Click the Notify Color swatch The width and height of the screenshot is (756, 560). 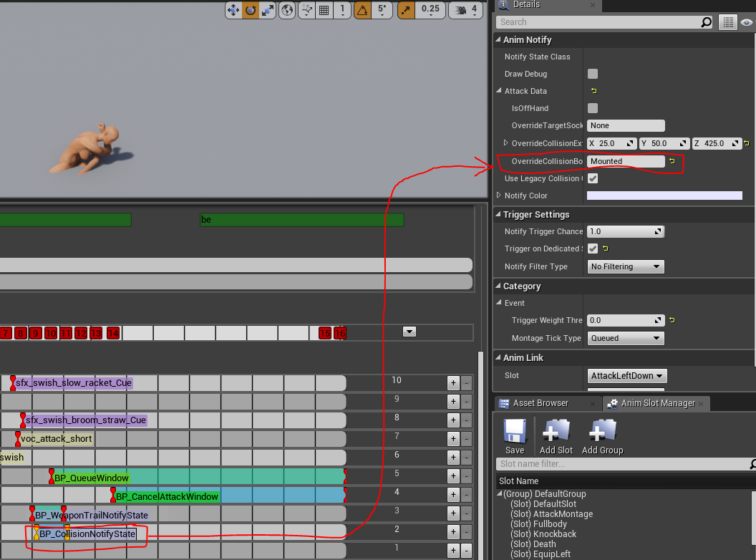pos(664,195)
